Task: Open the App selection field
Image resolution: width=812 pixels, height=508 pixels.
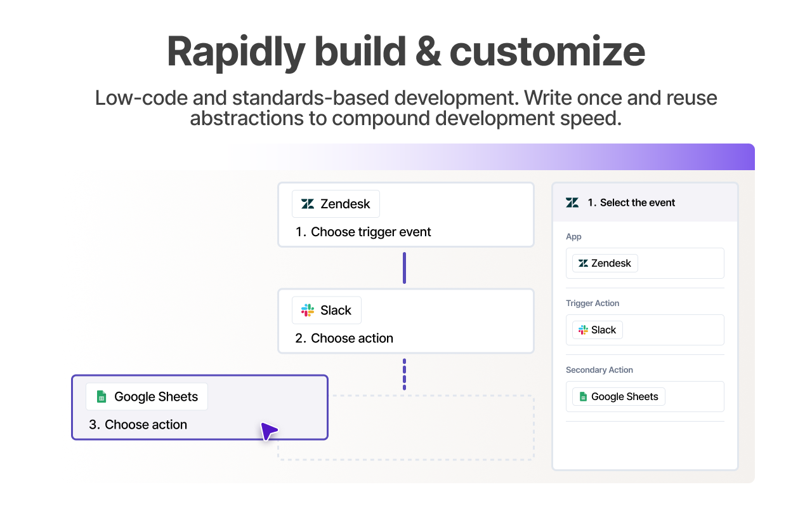Action: [645, 263]
